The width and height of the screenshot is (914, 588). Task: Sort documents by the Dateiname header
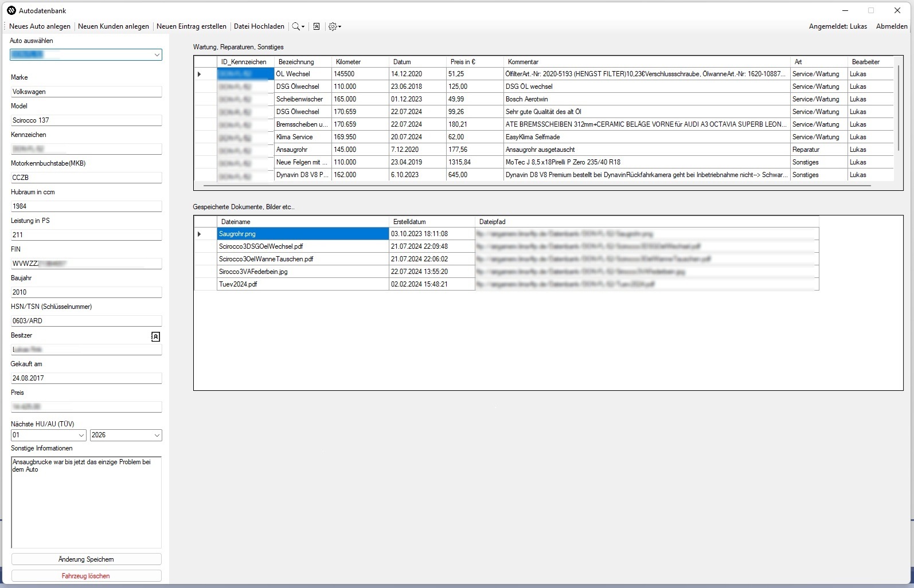[x=303, y=222]
